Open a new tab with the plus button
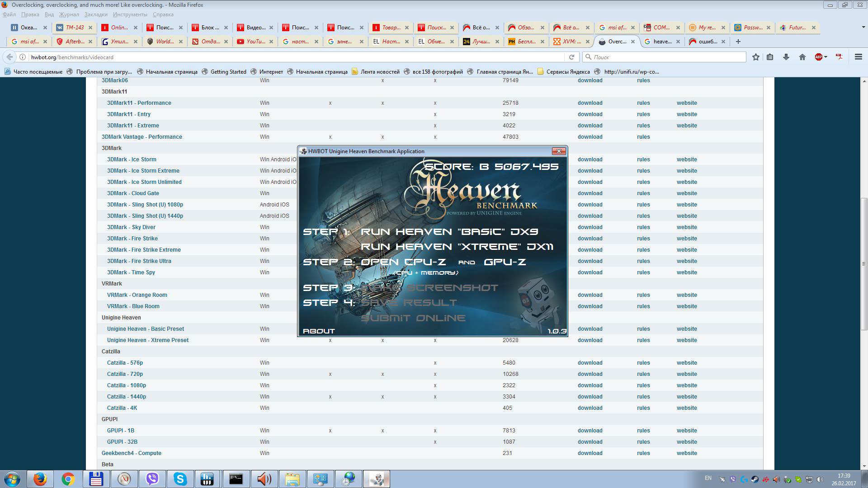868x488 pixels. [x=738, y=42]
